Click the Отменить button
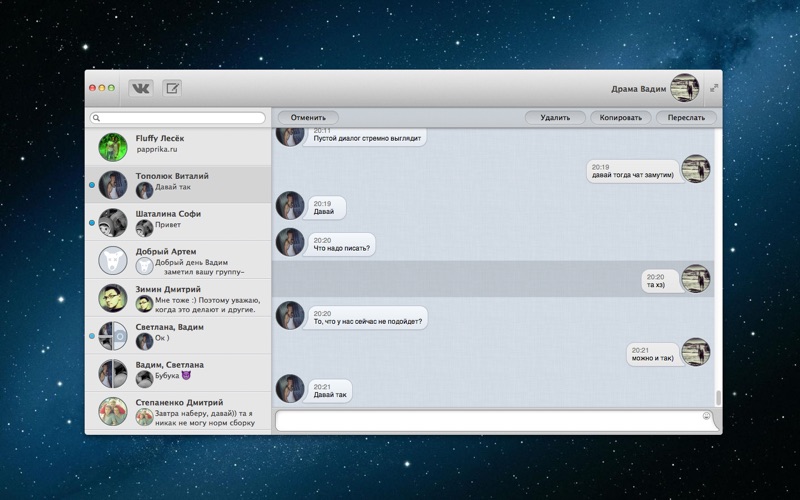This screenshot has height=500, width=800. 308,118
